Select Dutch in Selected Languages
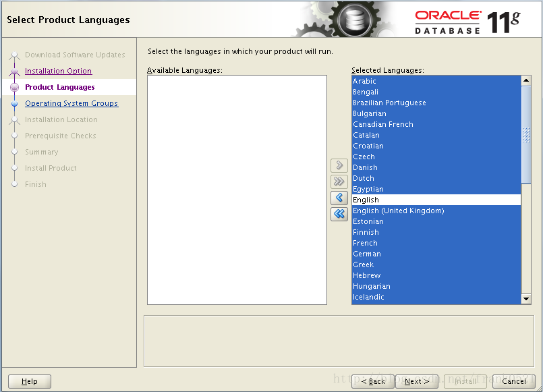 click(x=436, y=178)
